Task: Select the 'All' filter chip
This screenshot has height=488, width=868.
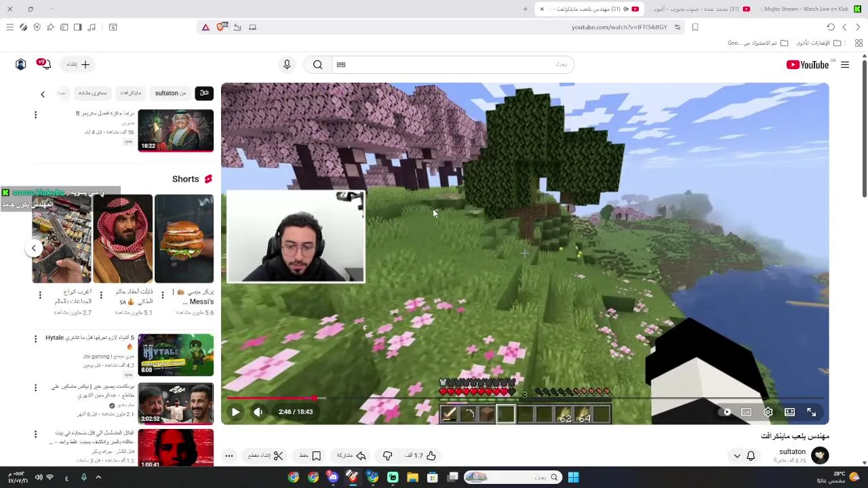Action: pos(204,93)
